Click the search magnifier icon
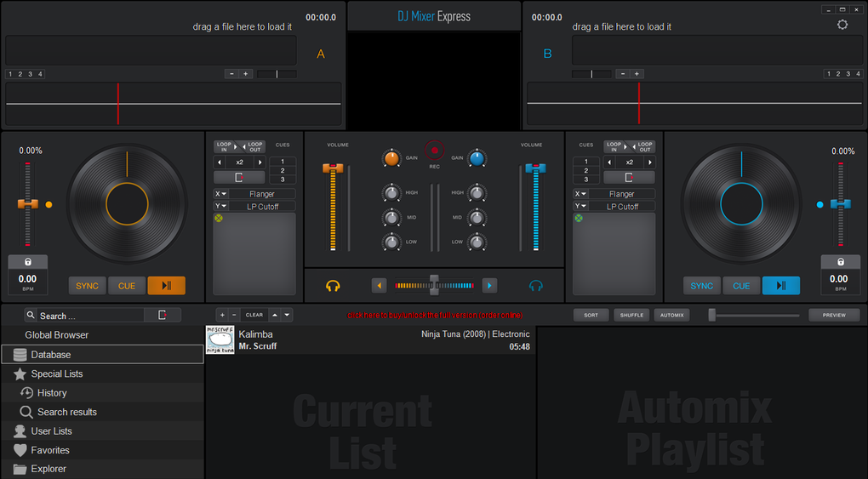Screen dimensions: 868x479 tap(31, 315)
